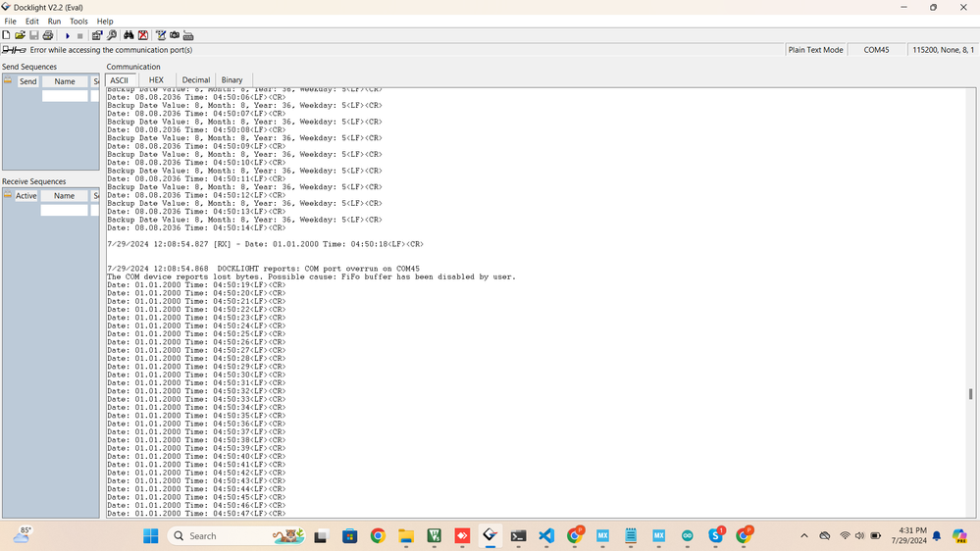Image resolution: width=980 pixels, height=551 pixels.
Task: Click the lock icon in Receive Sequences header
Action: pos(8,195)
